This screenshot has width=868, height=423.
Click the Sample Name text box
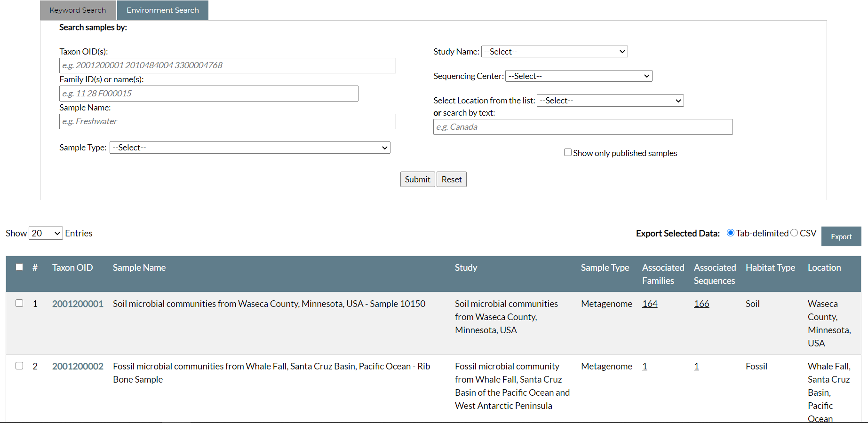[227, 121]
